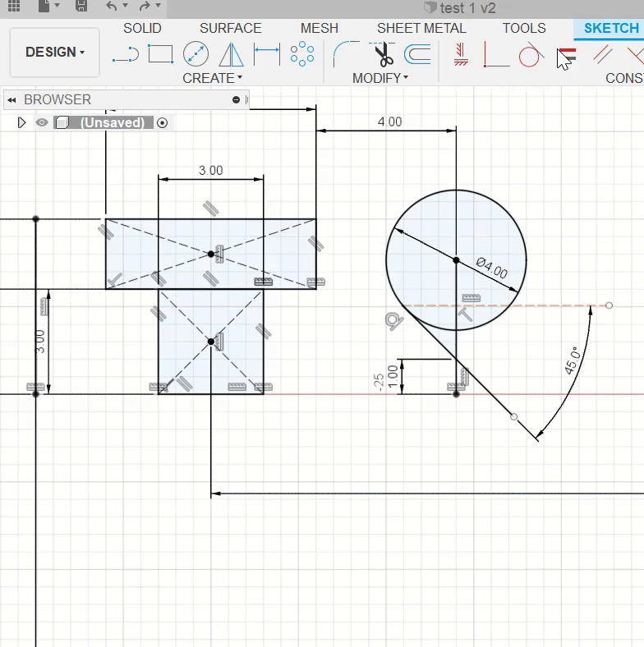Select the Offset tool
Viewport: 644px width, 647px height.
click(x=418, y=54)
